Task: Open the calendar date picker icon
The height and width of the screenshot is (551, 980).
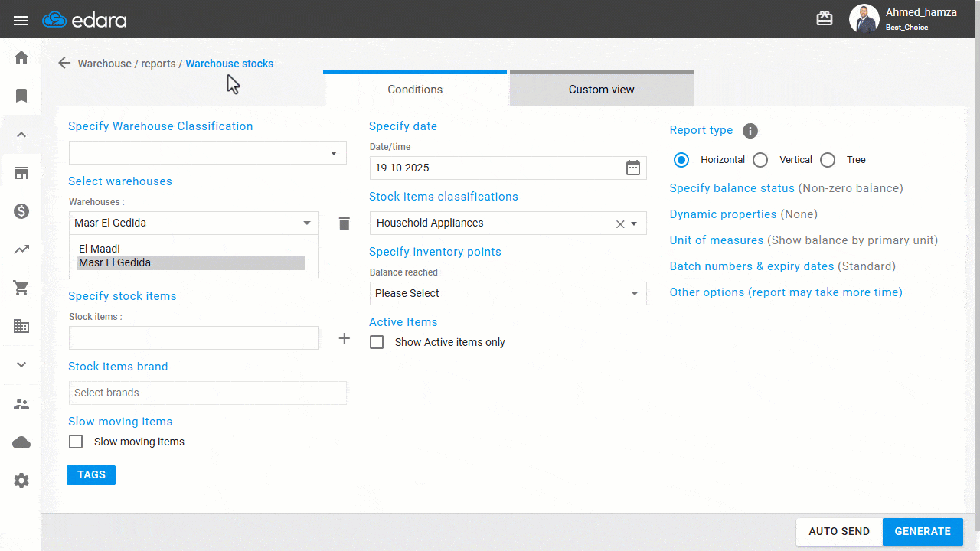Action: (x=632, y=168)
